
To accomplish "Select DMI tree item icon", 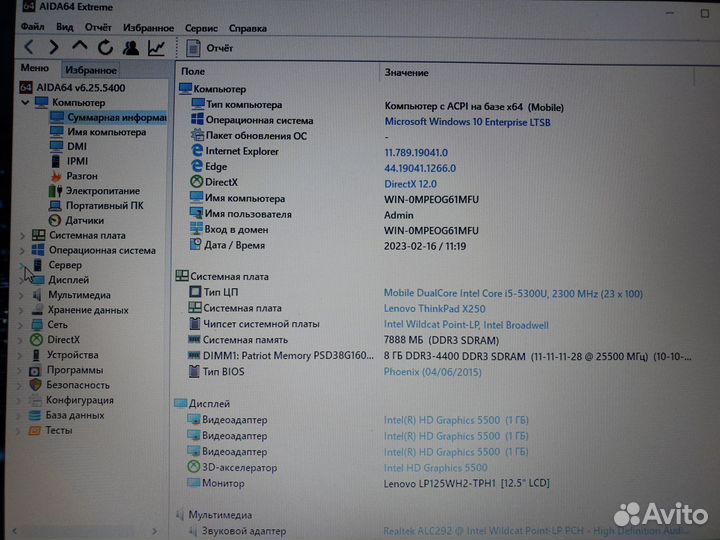I will click(x=56, y=146).
